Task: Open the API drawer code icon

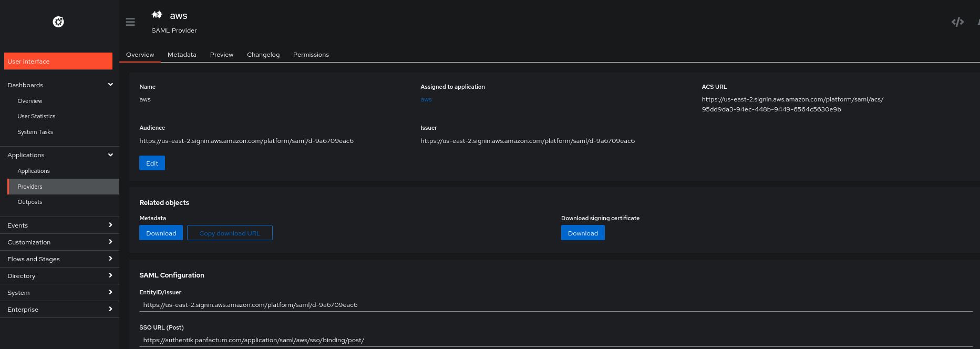Action: pos(957,22)
